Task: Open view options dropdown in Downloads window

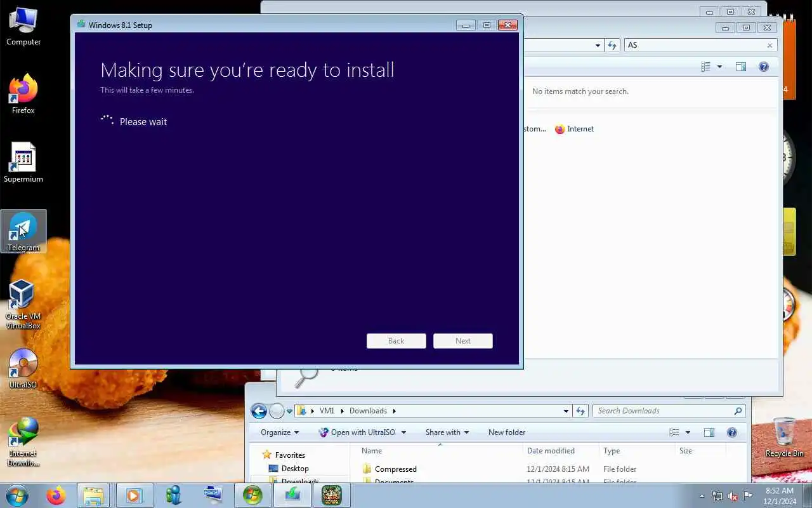Action: point(688,432)
